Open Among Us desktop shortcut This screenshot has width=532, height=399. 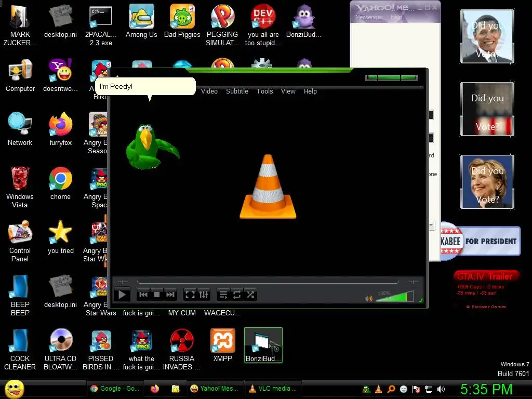coord(141,21)
